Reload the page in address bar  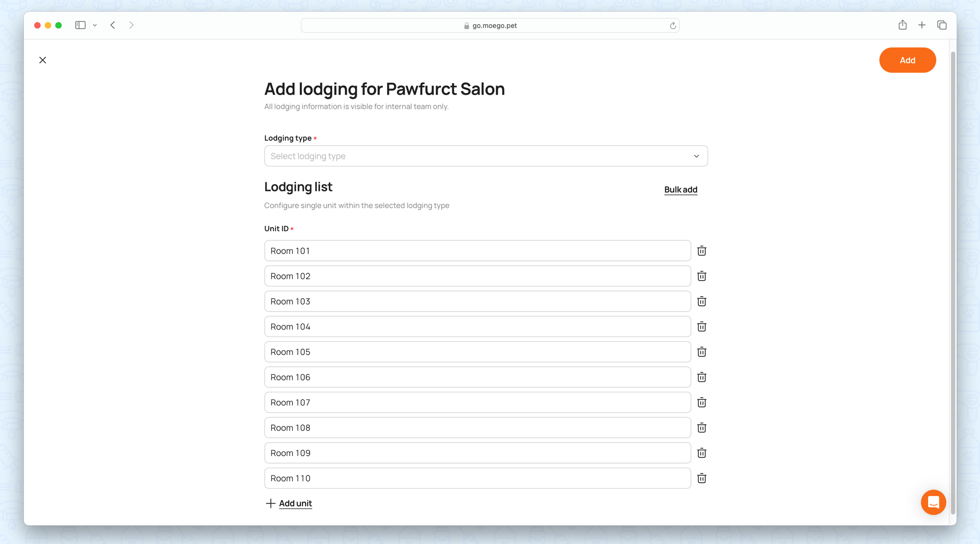coord(673,25)
